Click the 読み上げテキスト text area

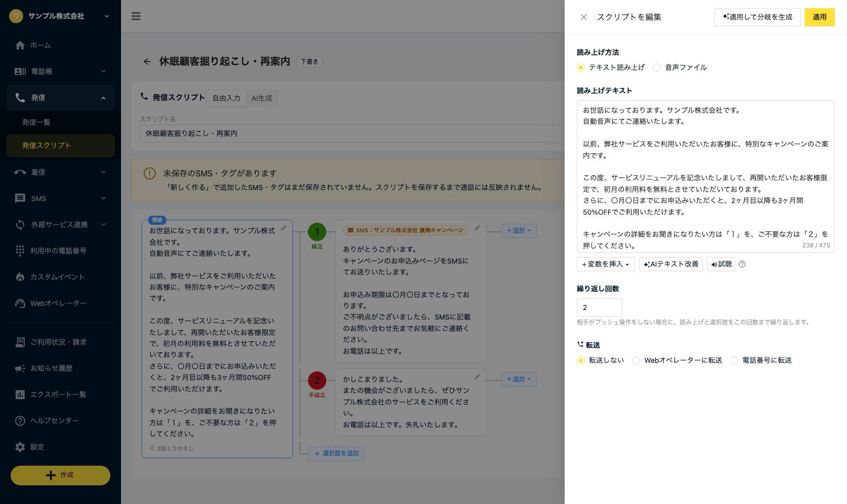click(706, 176)
